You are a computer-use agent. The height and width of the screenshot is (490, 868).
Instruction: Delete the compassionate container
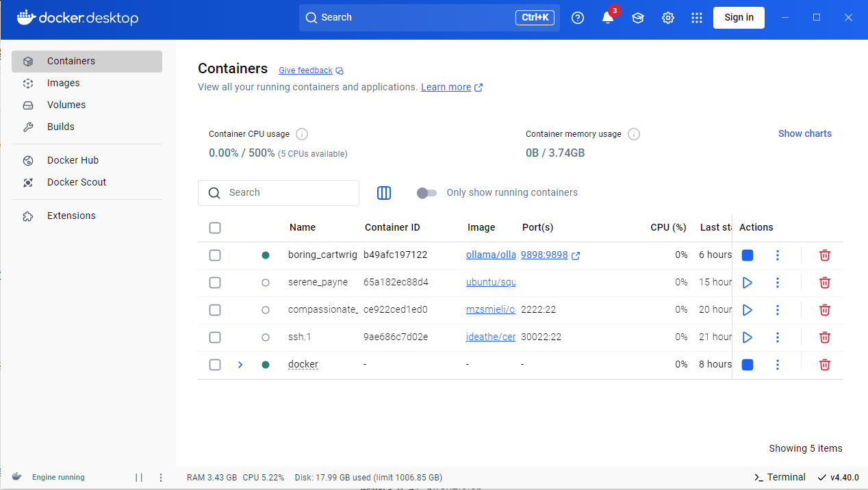pos(825,310)
